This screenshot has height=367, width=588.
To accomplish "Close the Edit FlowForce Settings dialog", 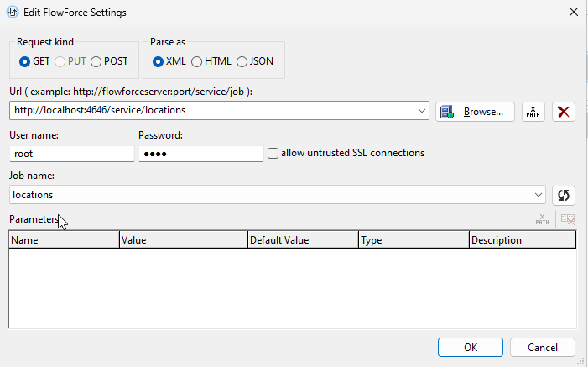I will 573,12.
